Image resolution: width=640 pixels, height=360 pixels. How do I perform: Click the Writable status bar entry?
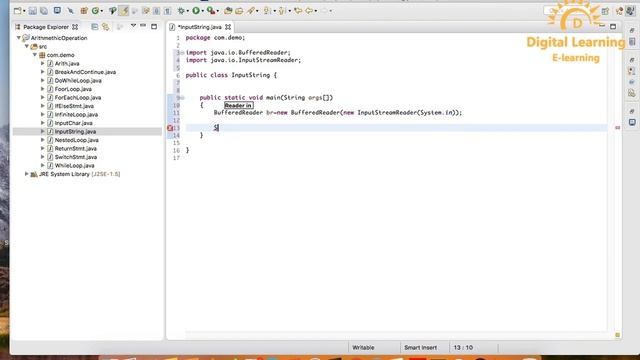pyautogui.click(x=363, y=348)
